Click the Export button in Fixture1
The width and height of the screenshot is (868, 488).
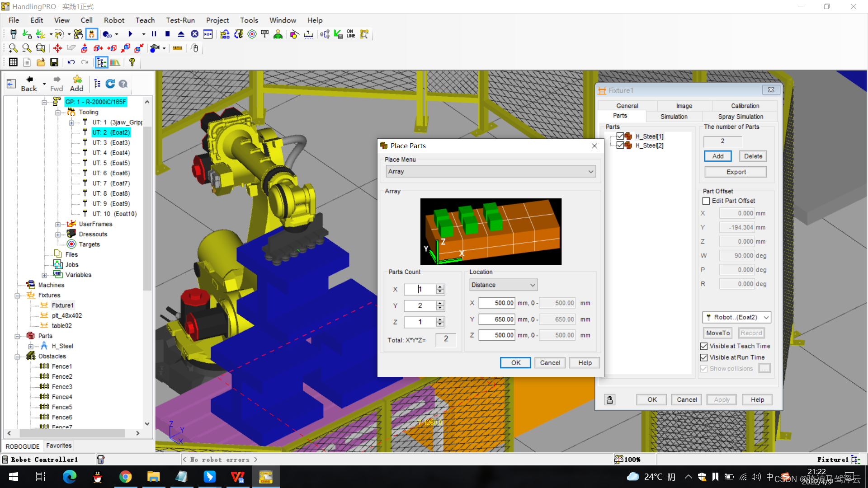click(736, 172)
